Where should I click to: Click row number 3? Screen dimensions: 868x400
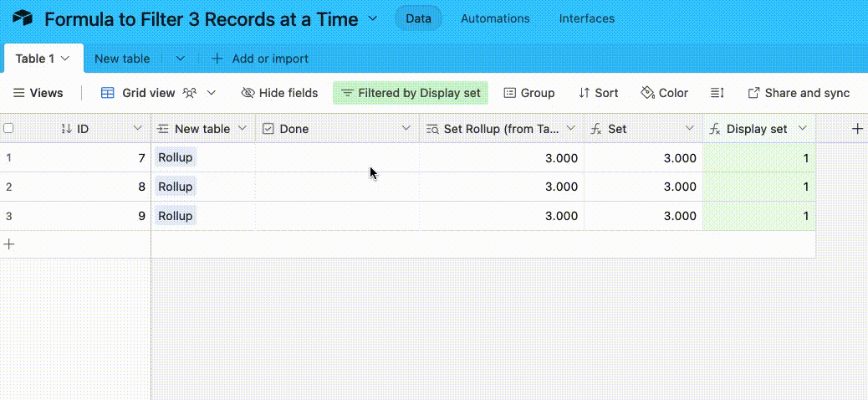(x=8, y=216)
